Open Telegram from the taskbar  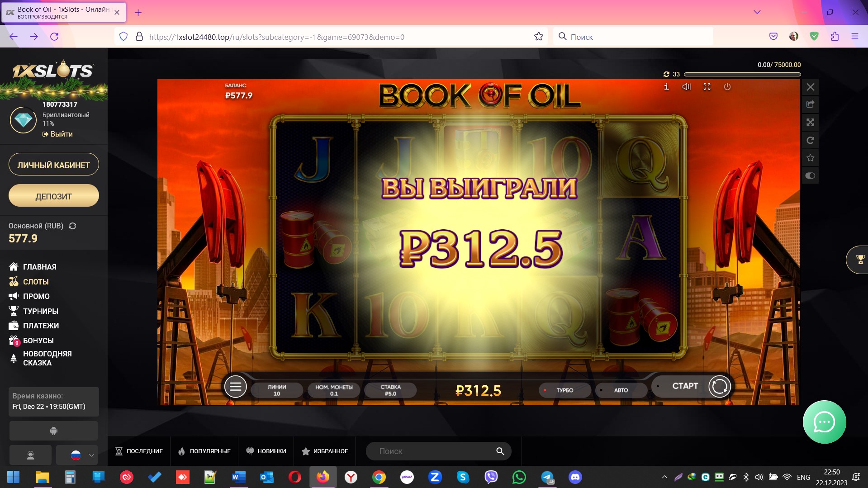[x=547, y=477]
